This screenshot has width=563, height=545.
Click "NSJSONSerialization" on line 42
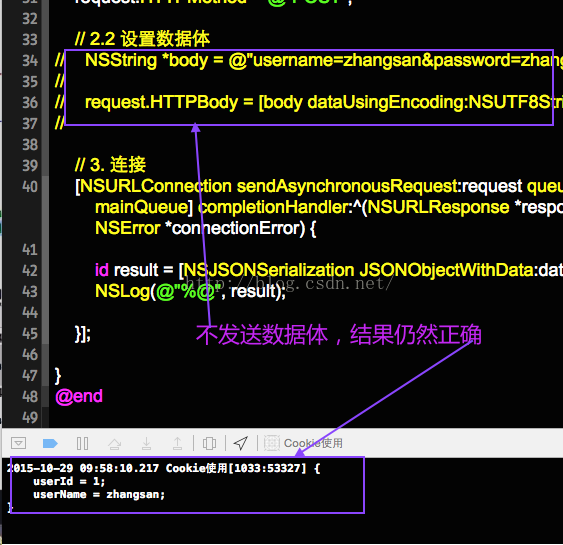[269, 270]
